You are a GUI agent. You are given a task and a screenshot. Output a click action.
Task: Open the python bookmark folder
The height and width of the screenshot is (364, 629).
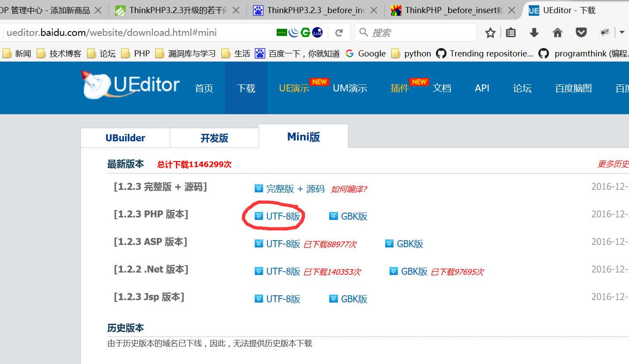411,53
